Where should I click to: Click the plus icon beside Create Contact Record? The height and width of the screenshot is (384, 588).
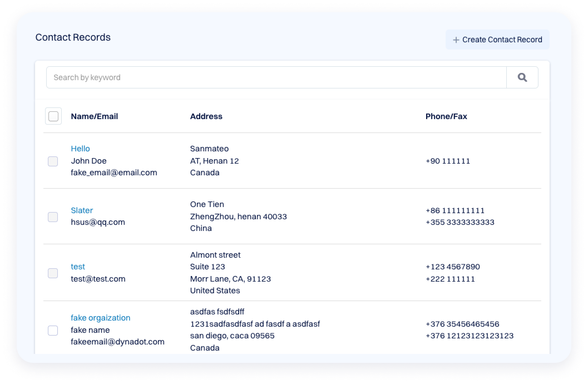coord(456,40)
